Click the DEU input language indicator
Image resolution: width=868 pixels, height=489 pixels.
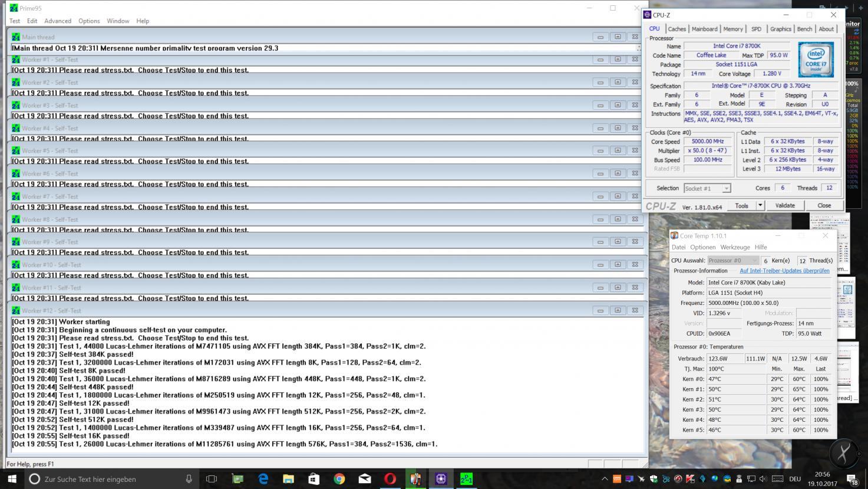pyautogui.click(x=795, y=479)
